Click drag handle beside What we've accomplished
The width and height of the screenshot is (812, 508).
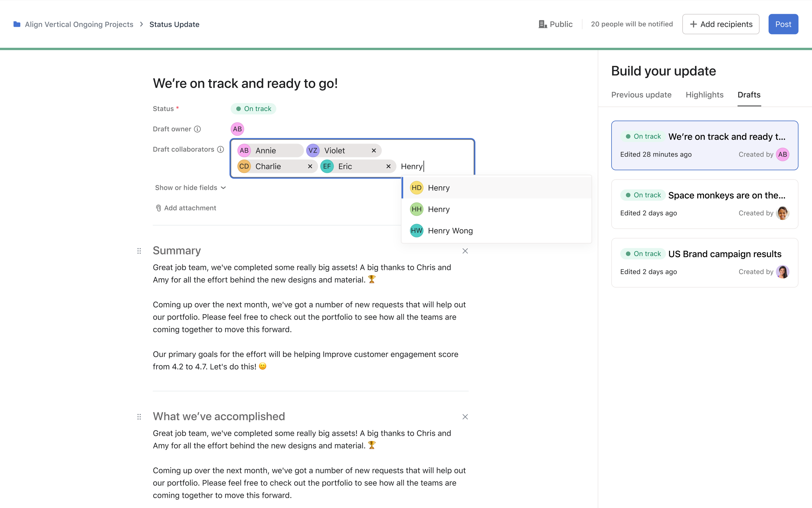(x=139, y=417)
